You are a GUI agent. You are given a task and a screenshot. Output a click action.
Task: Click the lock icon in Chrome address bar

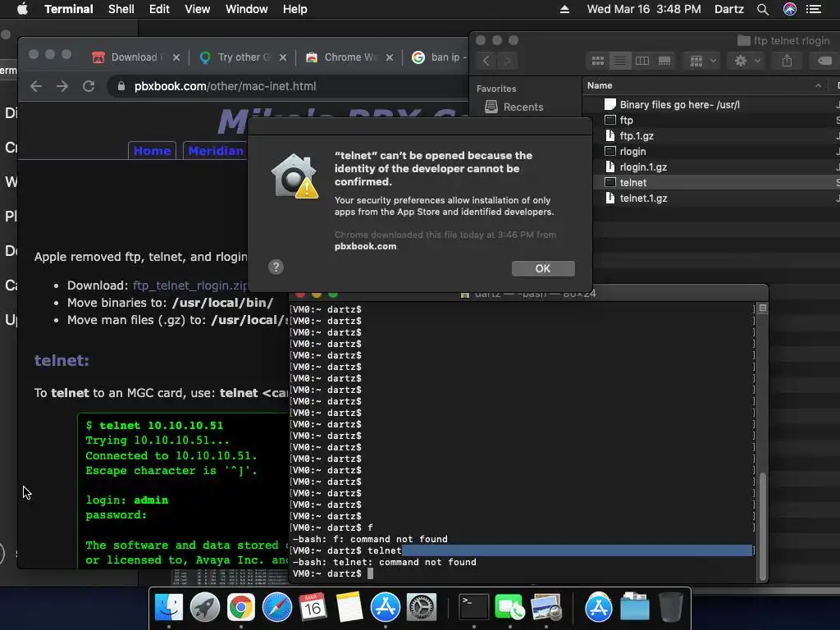pos(121,86)
